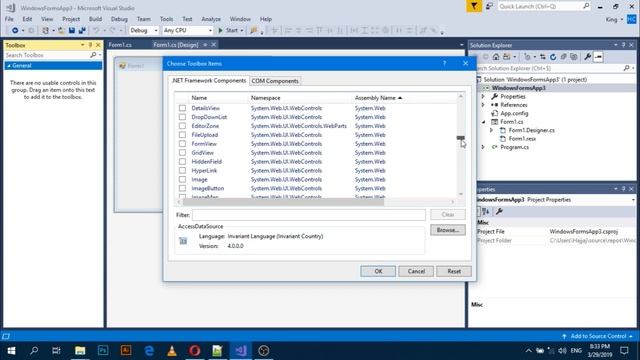The height and width of the screenshot is (360, 640).
Task: Open Opera browser from the taskbar
Action: point(195,350)
